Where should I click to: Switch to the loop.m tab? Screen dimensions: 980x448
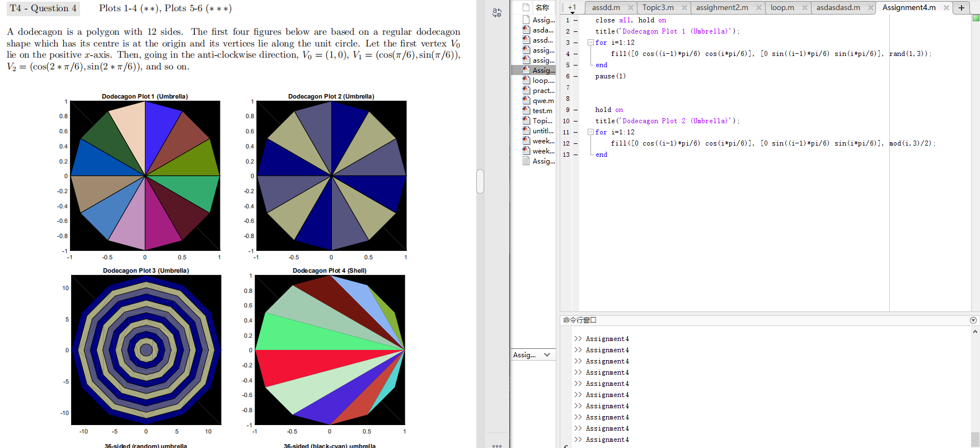click(782, 8)
